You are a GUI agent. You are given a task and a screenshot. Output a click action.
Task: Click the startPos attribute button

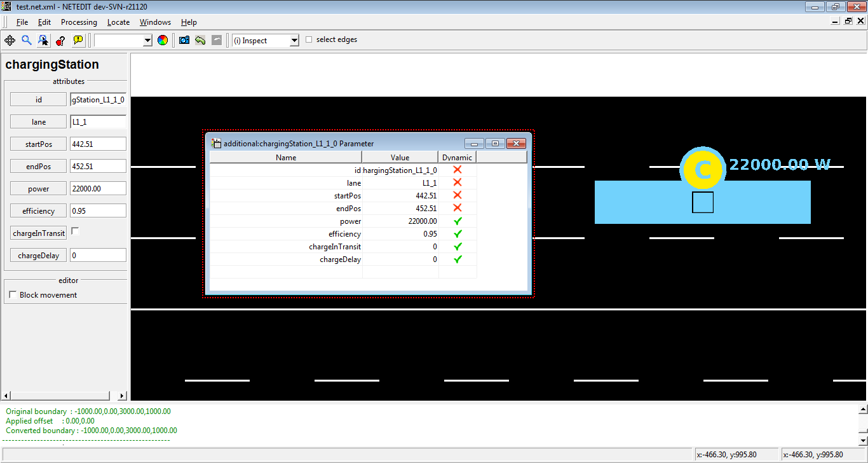(38, 144)
